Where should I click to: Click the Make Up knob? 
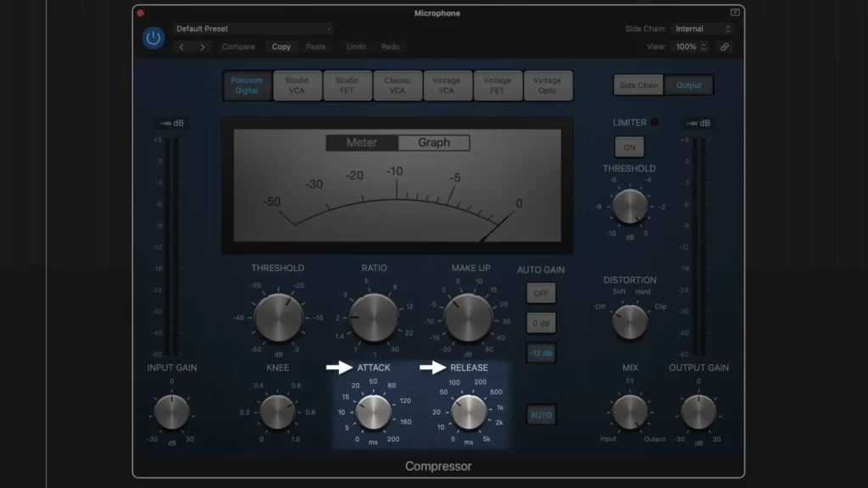(x=468, y=319)
